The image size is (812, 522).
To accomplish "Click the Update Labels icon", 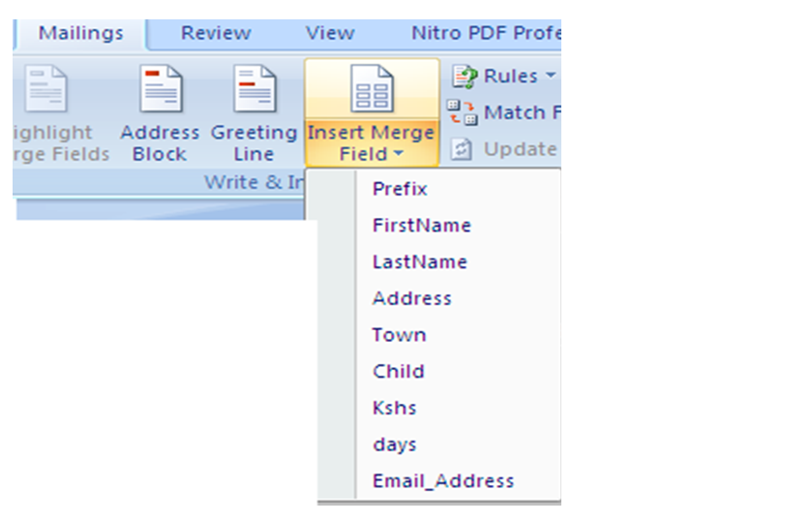I will click(x=463, y=149).
